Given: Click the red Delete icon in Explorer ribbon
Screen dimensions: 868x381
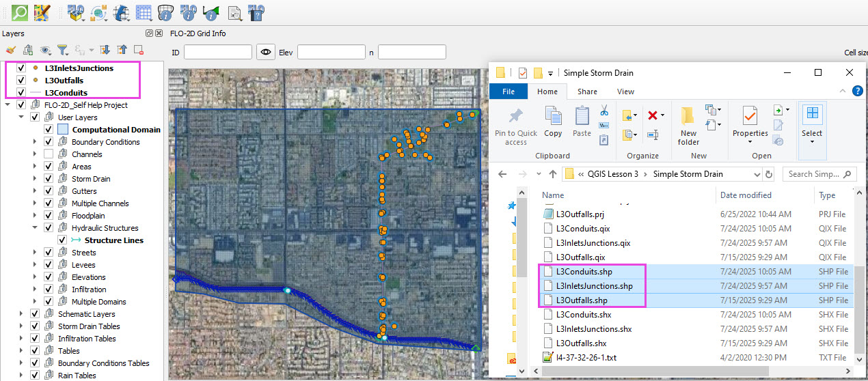Looking at the screenshot, I should 652,115.
